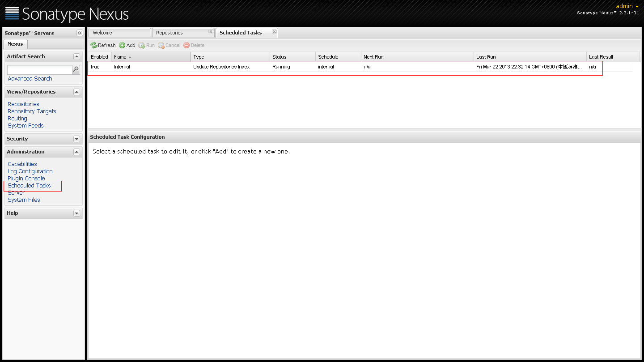Click the Last Run date cell
The image size is (644, 362).
(530, 67)
